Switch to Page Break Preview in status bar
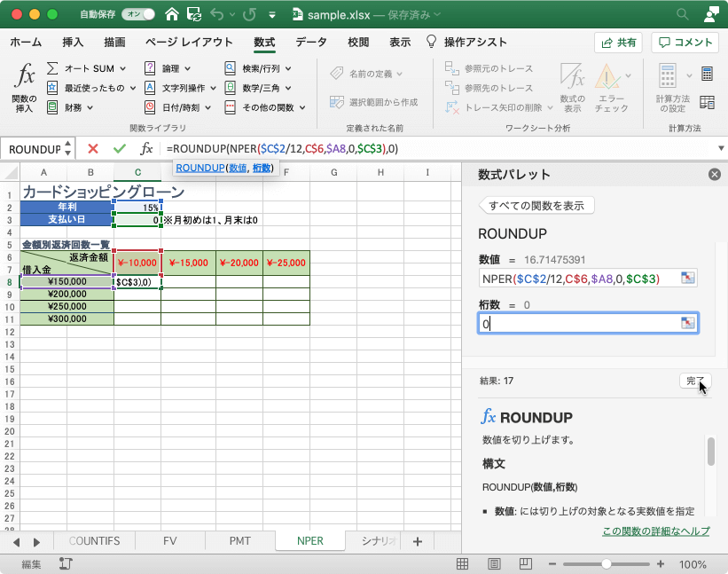 point(526,563)
